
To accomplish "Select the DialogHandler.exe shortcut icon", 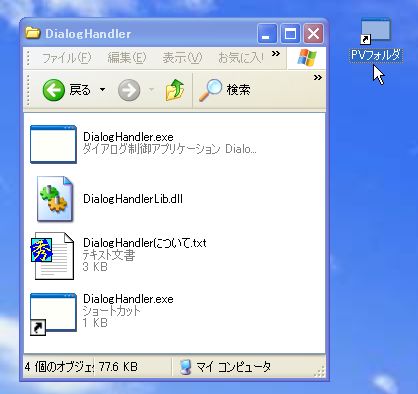I will click(x=53, y=314).
